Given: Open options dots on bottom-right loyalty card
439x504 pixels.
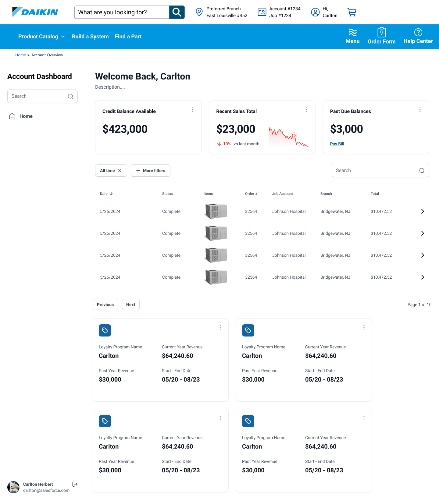Looking at the screenshot, I should click(364, 418).
